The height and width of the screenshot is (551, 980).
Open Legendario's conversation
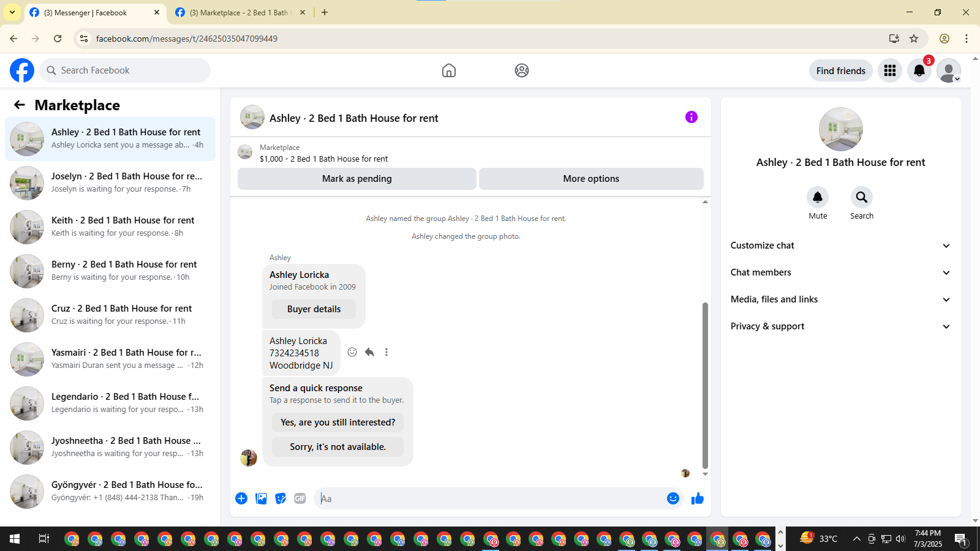point(110,403)
